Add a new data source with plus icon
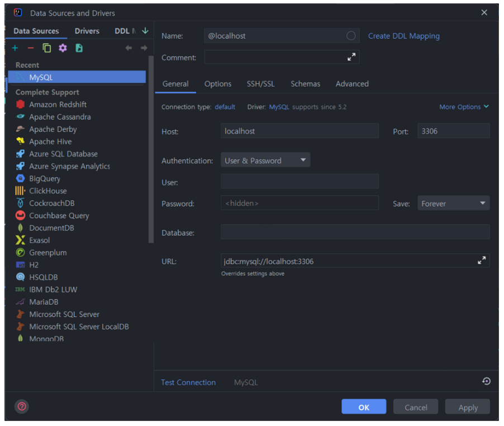The image size is (504, 426). [15, 48]
